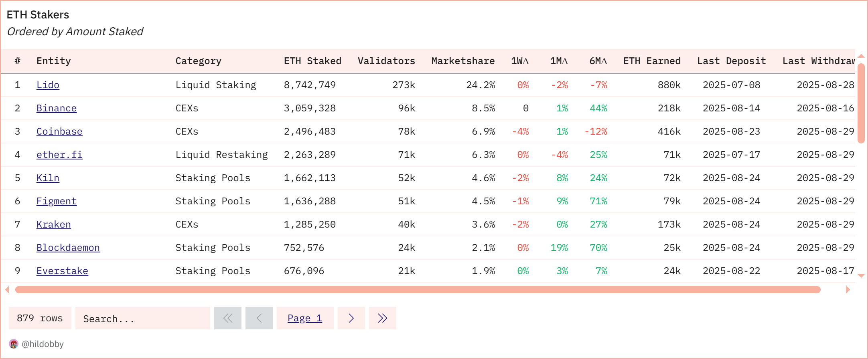Click the 1WΔ column header
The image size is (868, 359).
tap(519, 61)
